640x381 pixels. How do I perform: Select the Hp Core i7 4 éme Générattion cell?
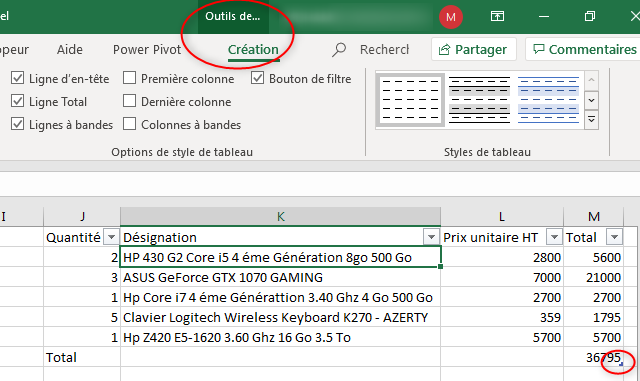[x=280, y=297]
